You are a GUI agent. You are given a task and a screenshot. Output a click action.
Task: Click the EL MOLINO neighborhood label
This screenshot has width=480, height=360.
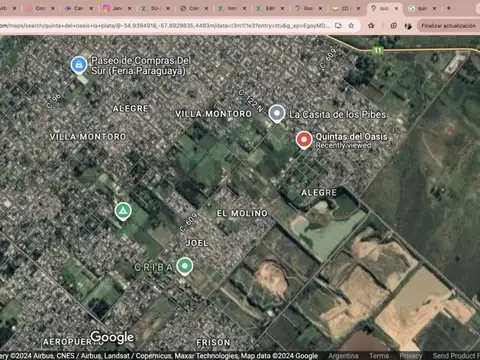(242, 213)
